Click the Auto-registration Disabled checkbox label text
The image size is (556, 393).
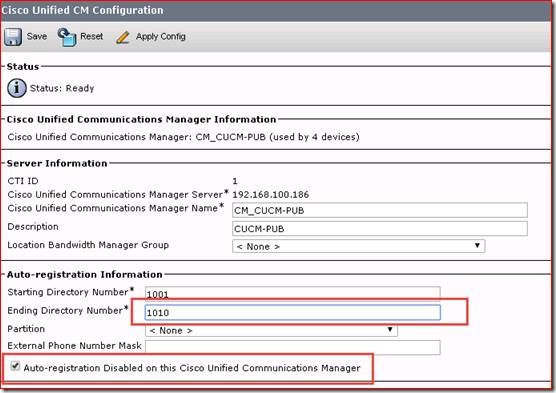click(192, 368)
